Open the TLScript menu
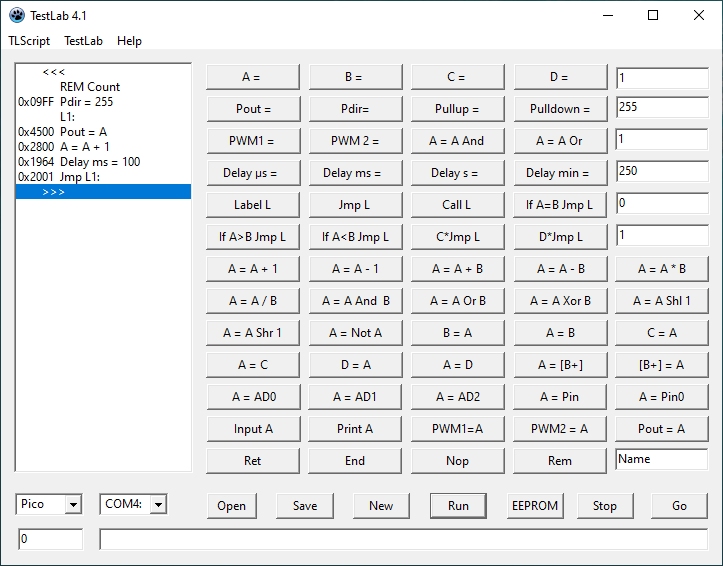 (29, 41)
